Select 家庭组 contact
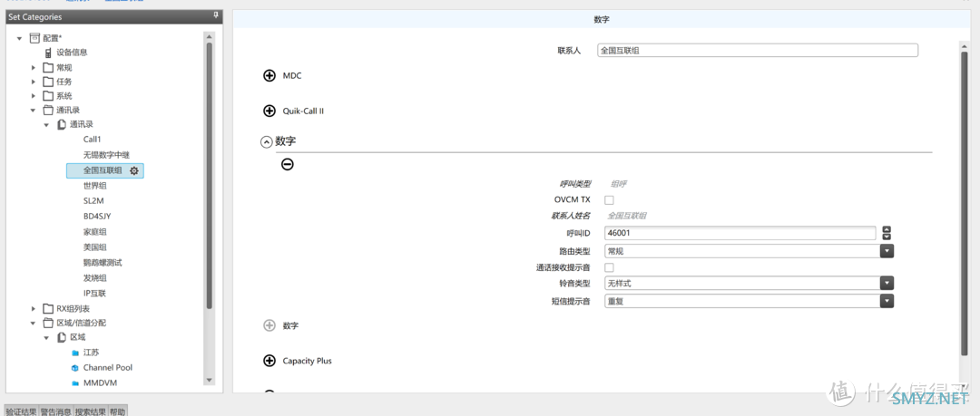Screen dimensions: 980x416 click(x=95, y=232)
